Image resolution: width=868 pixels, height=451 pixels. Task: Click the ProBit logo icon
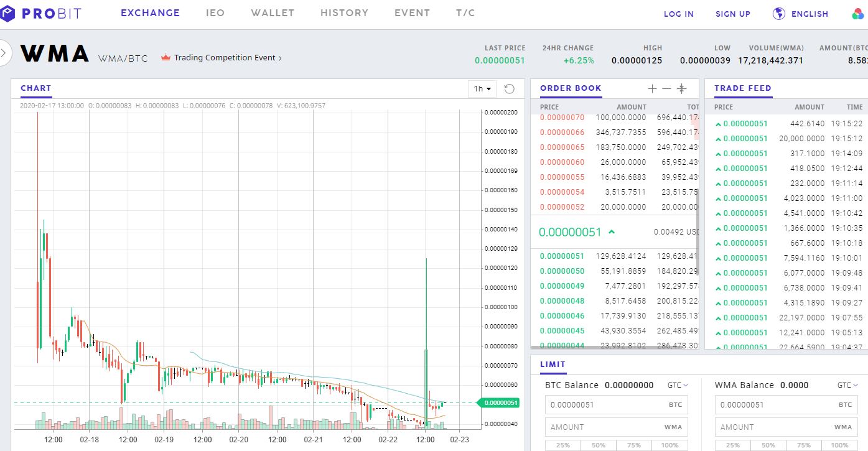pos(7,13)
